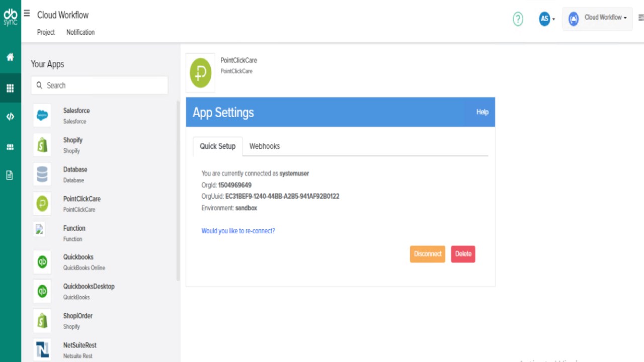
Task: Click the App Settings heading
Action: (x=223, y=113)
